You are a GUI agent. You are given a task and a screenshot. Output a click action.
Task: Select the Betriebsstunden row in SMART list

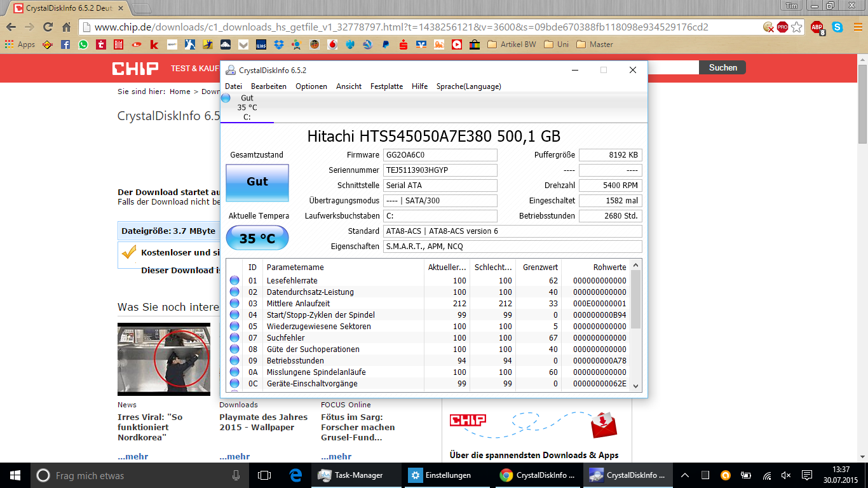click(428, 360)
